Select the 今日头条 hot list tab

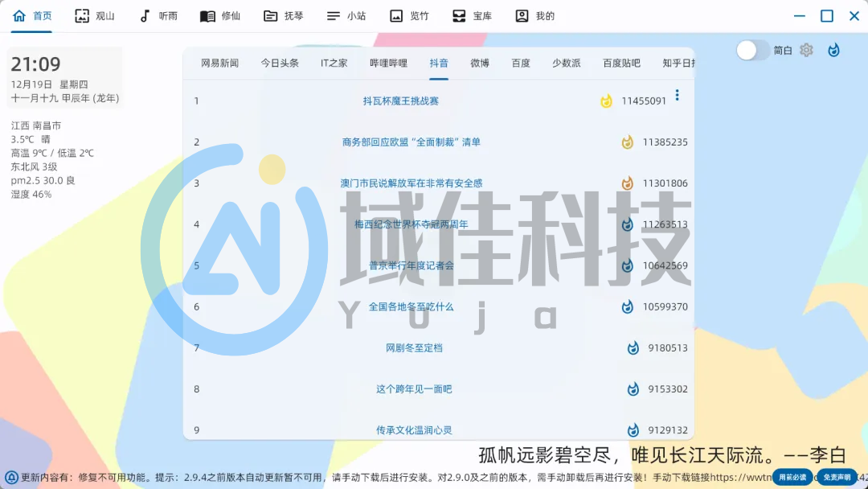click(x=280, y=63)
